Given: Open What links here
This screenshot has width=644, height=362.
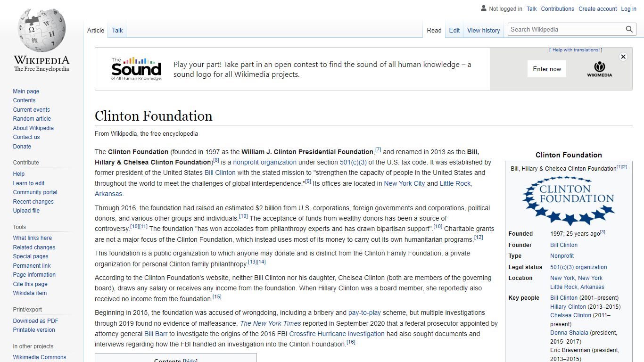Looking at the screenshot, I should click(x=33, y=238).
